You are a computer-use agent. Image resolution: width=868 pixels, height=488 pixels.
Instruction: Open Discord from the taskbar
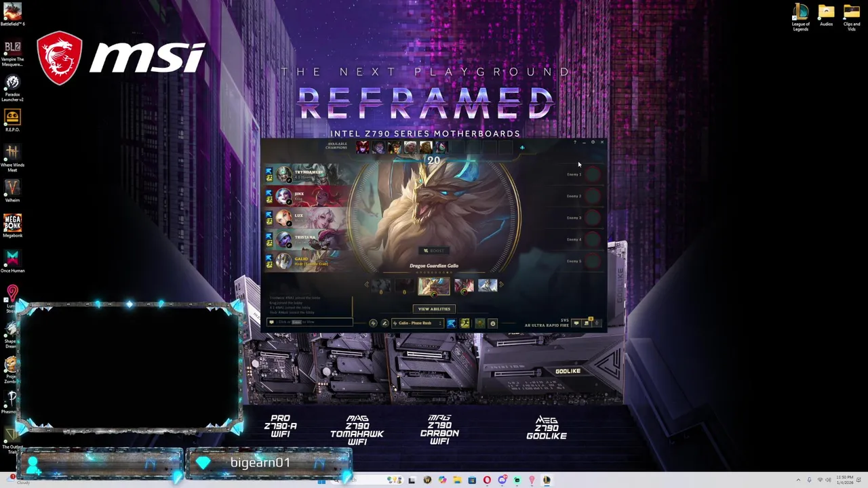pos(502,480)
